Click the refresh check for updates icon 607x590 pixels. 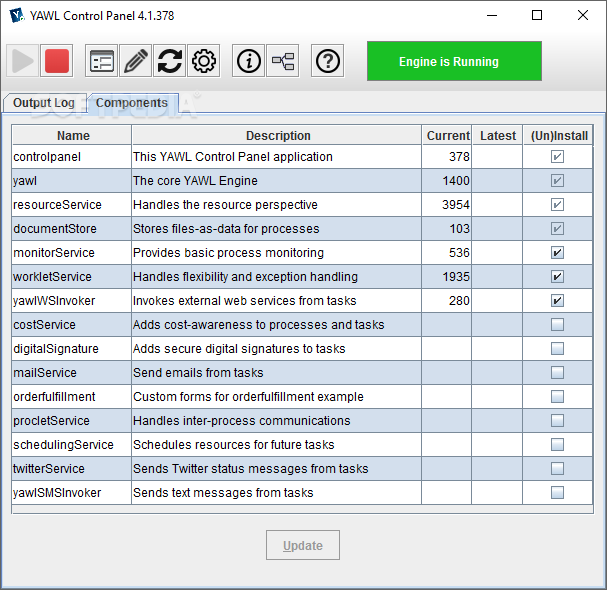click(x=170, y=61)
